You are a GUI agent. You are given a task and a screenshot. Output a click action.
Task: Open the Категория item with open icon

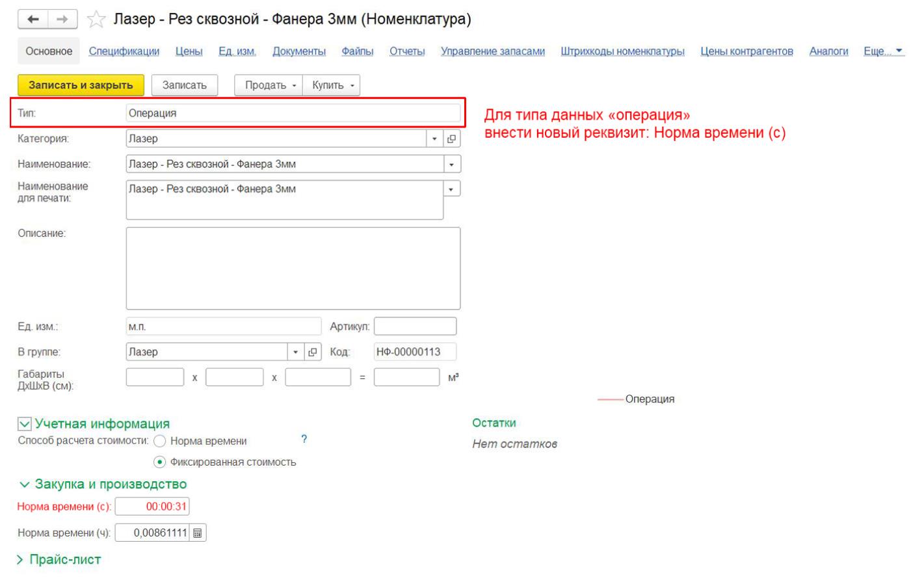pyautogui.click(x=451, y=139)
